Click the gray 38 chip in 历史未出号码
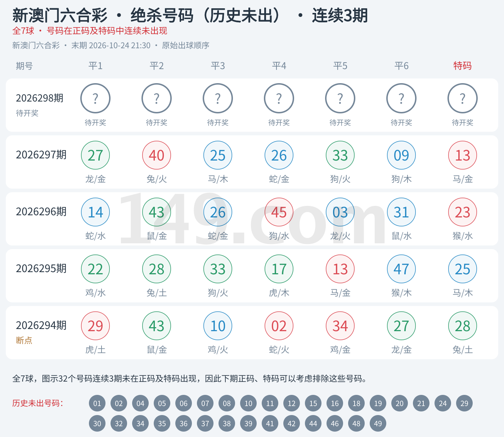 pos(227,424)
